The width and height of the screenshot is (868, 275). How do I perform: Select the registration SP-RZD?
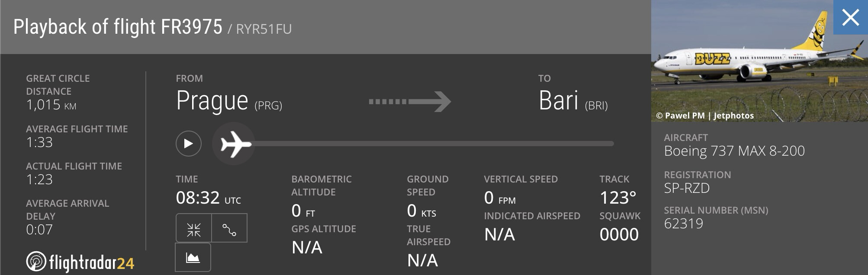coord(687,188)
